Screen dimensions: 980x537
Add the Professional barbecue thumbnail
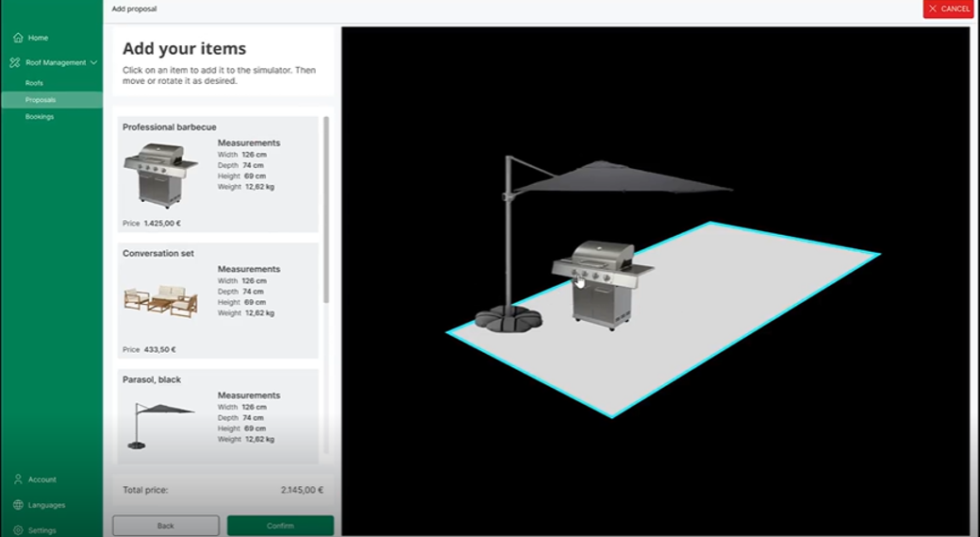pos(158,175)
